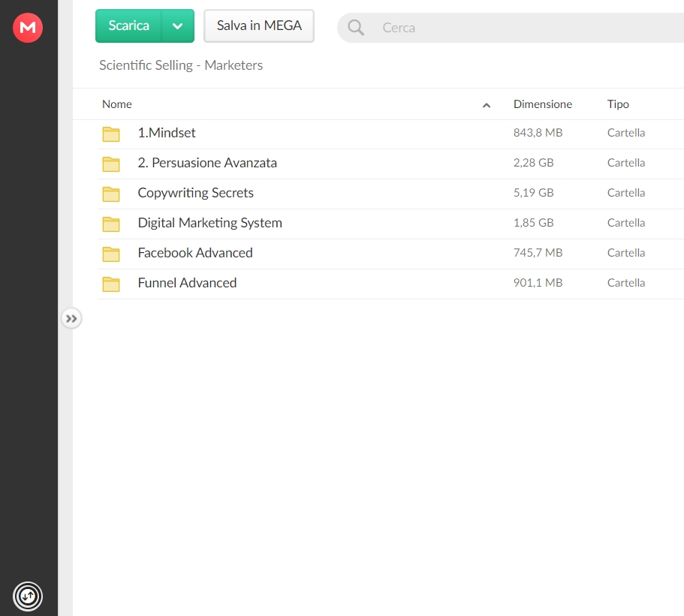Image resolution: width=684 pixels, height=616 pixels.
Task: Select the Copywriting Secrets folder name
Action: point(195,193)
